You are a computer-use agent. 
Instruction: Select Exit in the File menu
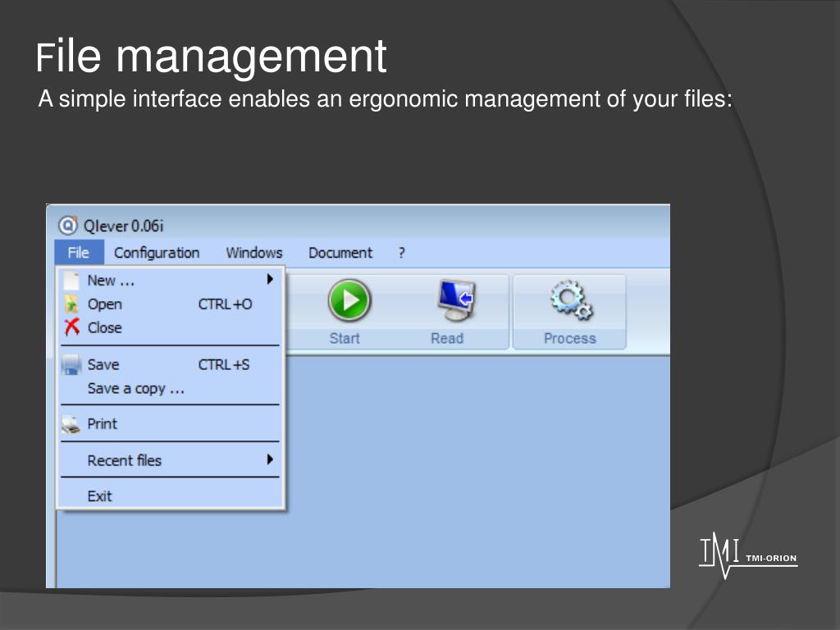(x=99, y=496)
